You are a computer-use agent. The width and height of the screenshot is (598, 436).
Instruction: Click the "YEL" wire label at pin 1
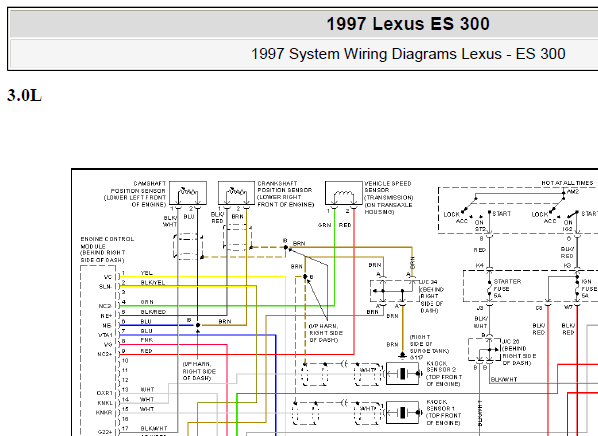pos(146,273)
